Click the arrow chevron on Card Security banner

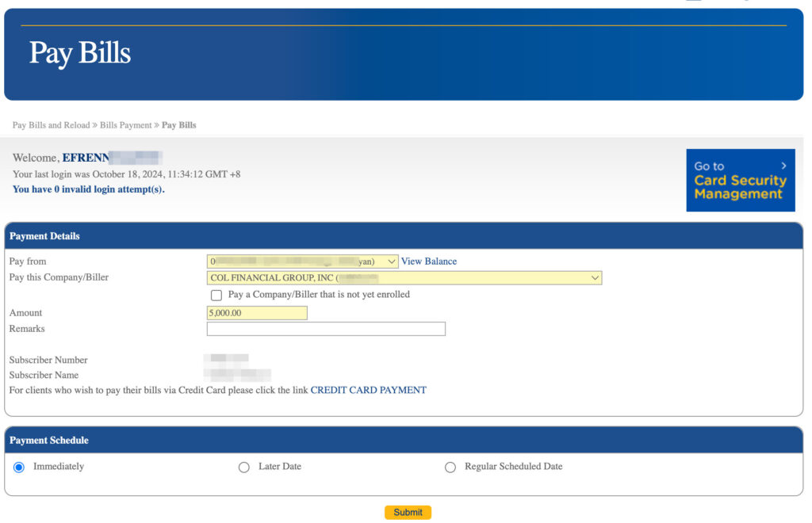784,166
